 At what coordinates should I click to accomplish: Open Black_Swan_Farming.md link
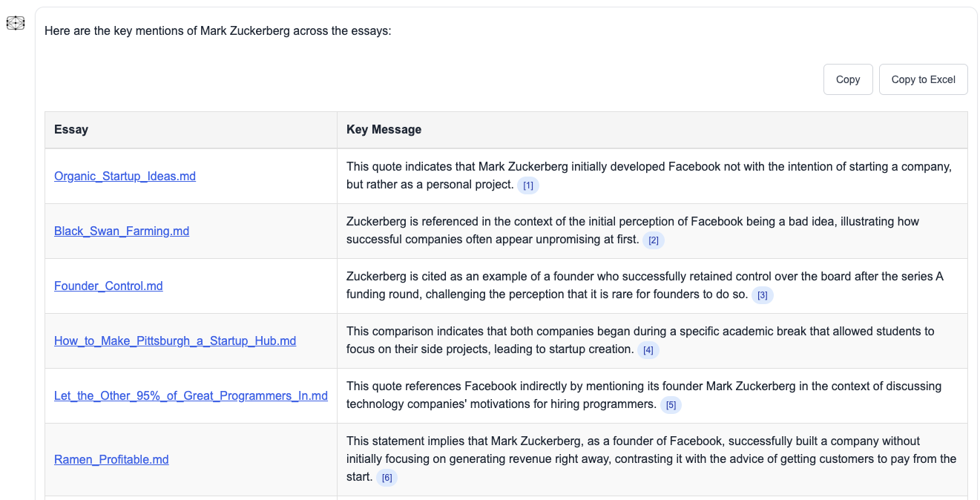pos(122,231)
